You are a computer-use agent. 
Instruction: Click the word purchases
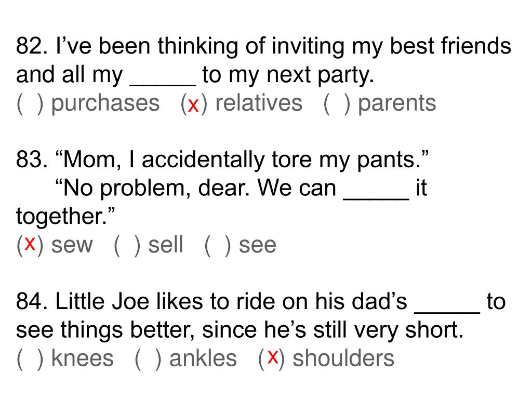(105, 104)
